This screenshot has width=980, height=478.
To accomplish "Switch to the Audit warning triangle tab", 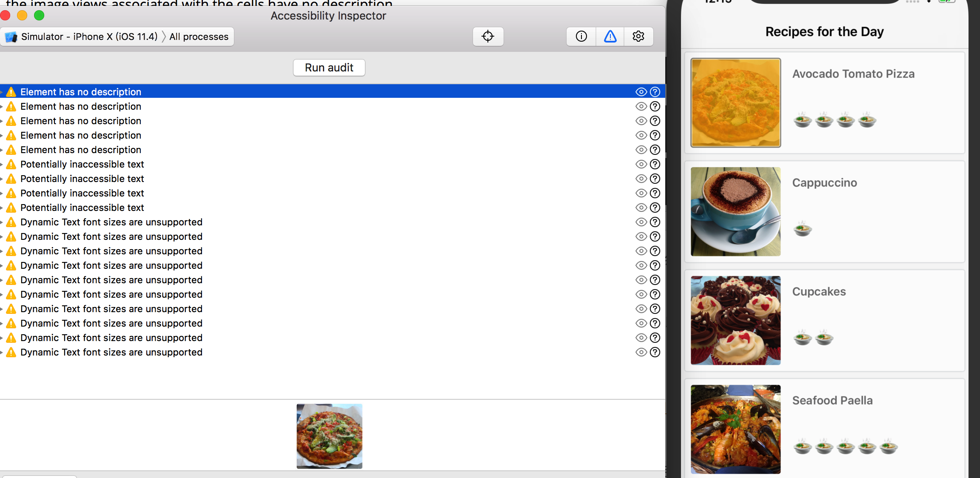I will (610, 37).
